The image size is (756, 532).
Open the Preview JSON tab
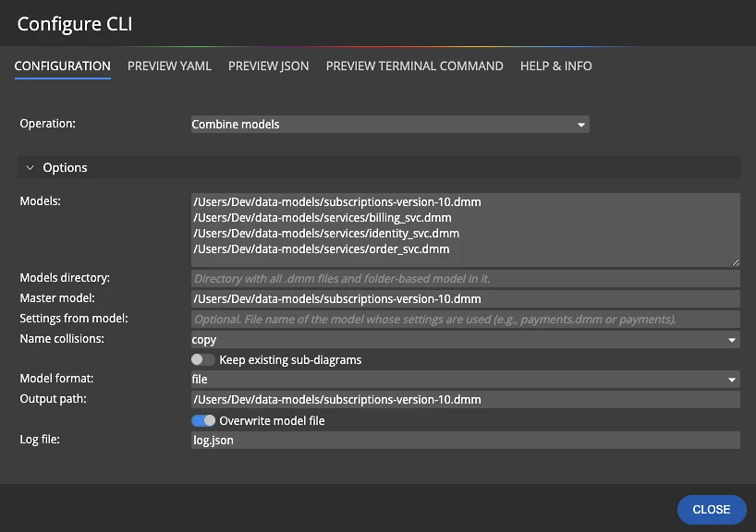[x=269, y=66]
